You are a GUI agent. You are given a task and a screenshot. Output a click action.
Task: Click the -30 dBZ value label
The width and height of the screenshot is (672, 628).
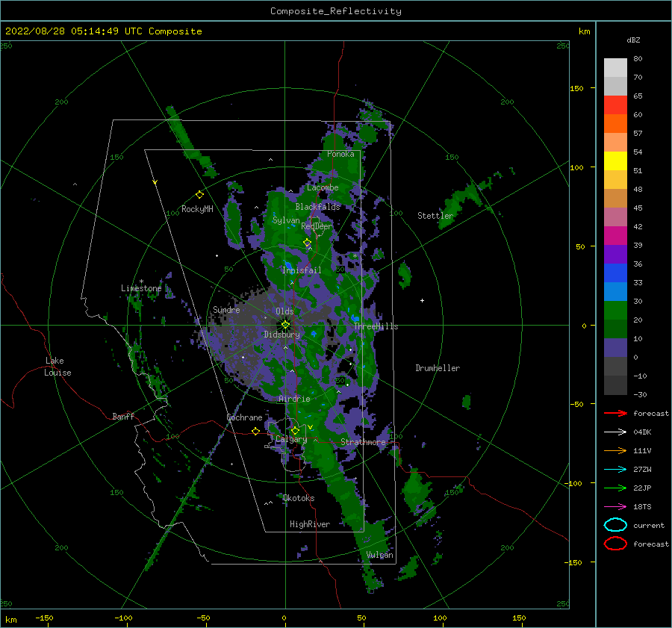641,394
